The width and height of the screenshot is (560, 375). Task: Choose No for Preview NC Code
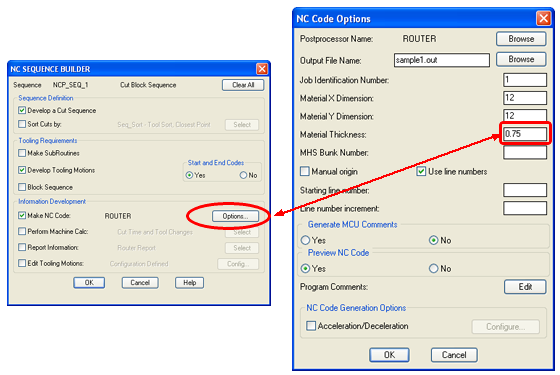click(433, 268)
